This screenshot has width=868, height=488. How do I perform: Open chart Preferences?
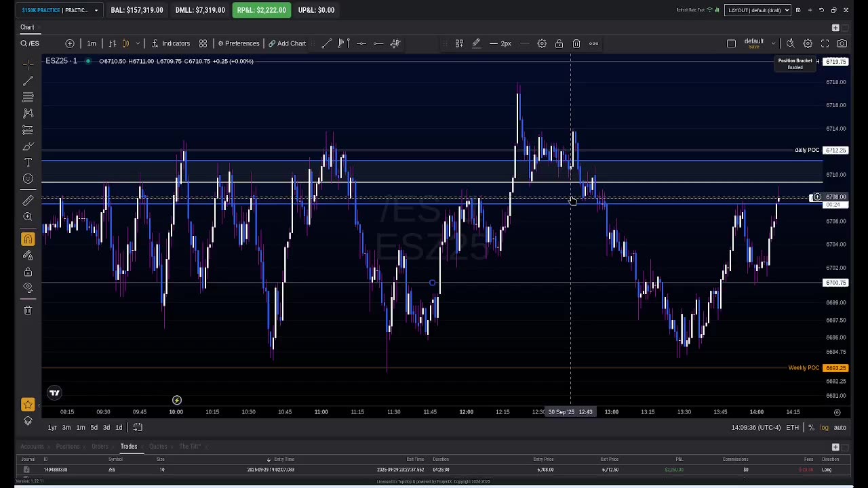coord(239,43)
